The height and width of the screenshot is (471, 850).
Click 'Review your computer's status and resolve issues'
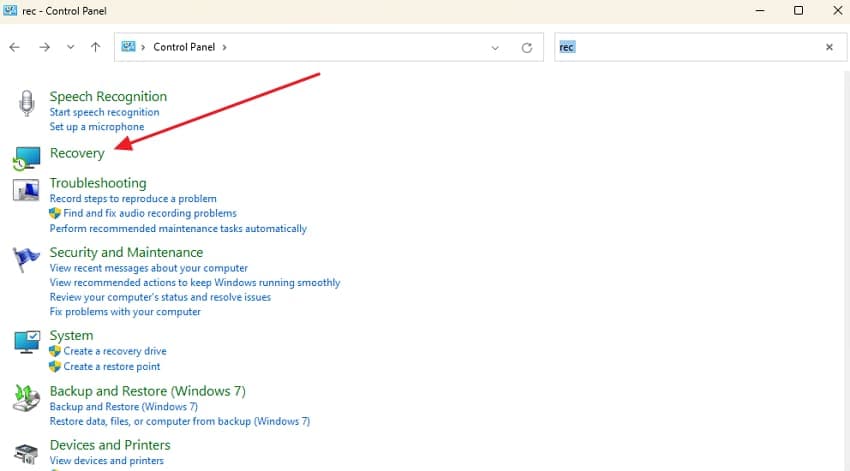tap(160, 298)
